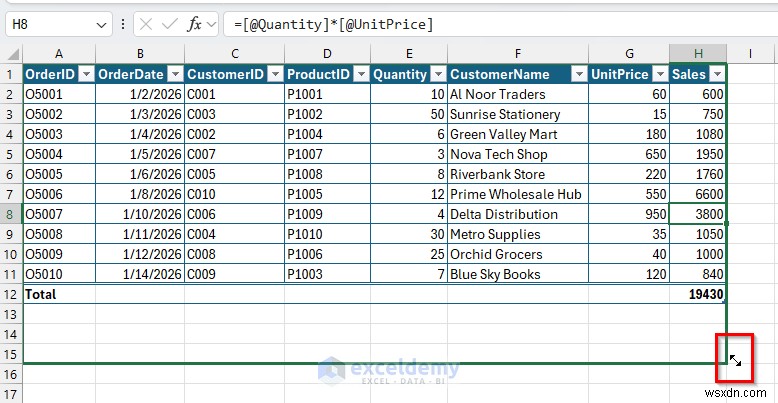Click UnitPrice cell showing 650
The height and width of the screenshot is (403, 778).
pos(629,154)
